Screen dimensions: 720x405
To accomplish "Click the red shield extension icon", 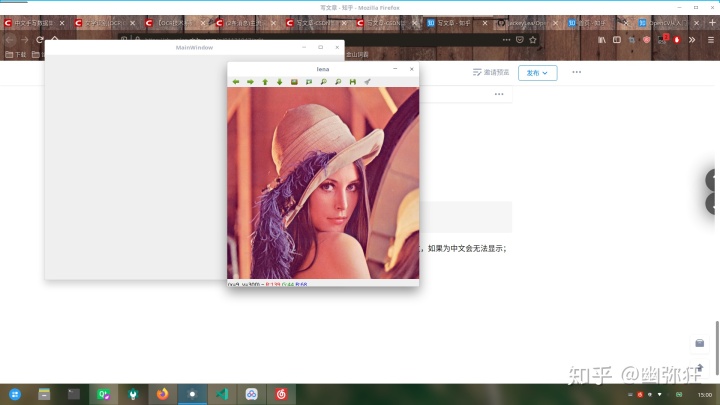I will pyautogui.click(x=647, y=40).
